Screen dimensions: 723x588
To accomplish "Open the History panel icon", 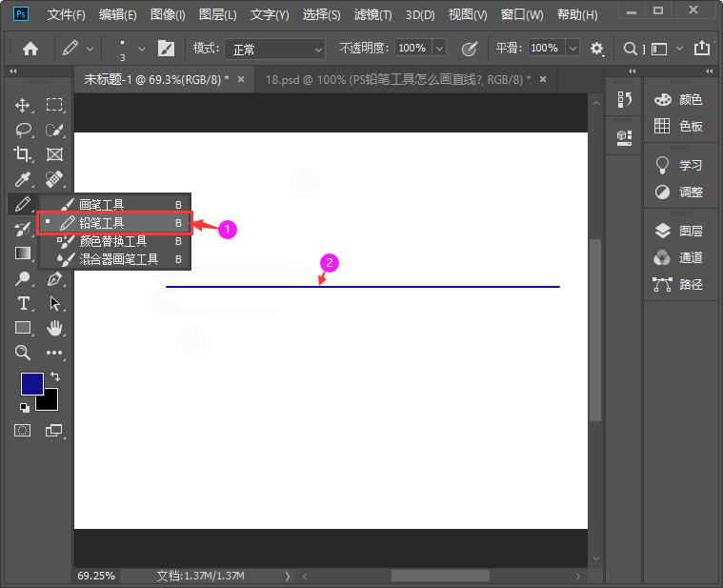I will 624,99.
